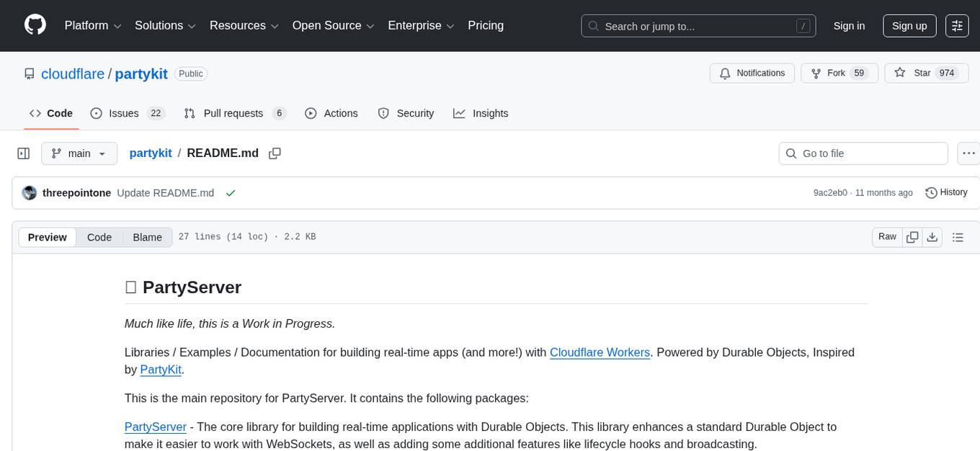Open the document outline icon
This screenshot has width=980, height=451.
958,237
